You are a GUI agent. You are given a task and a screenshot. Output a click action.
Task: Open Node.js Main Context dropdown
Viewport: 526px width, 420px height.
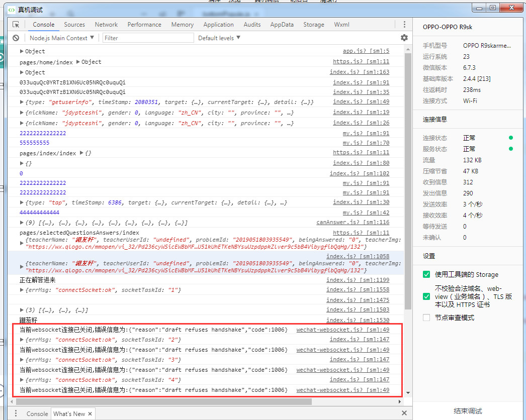(62, 38)
